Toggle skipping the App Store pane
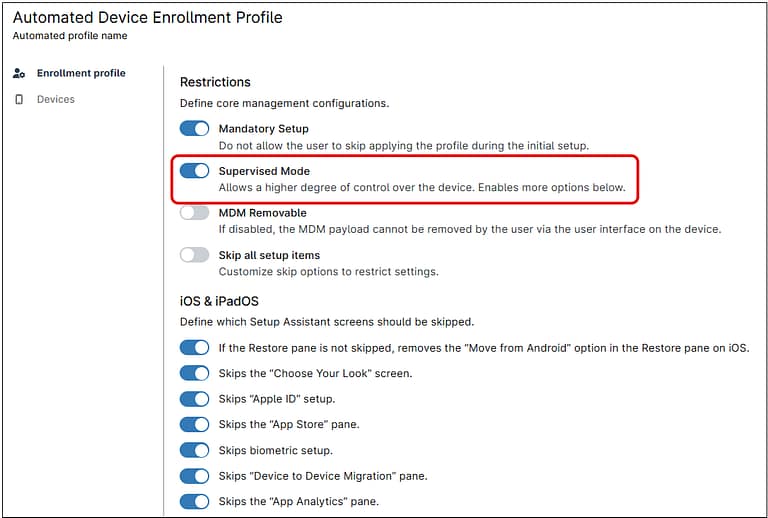 (x=194, y=425)
